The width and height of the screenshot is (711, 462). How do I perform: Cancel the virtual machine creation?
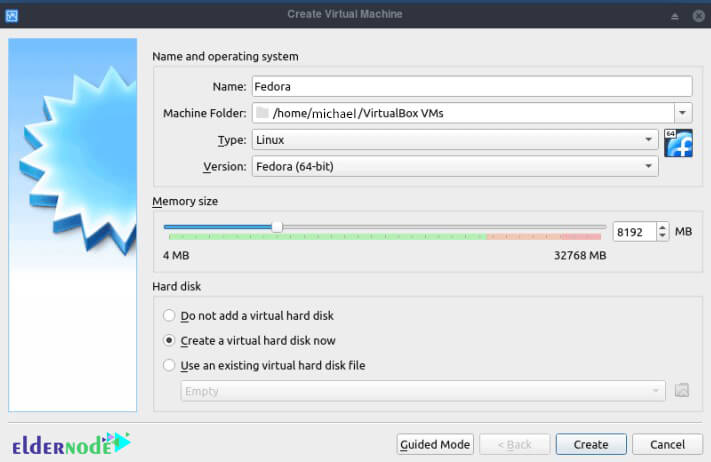pyautogui.click(x=667, y=444)
